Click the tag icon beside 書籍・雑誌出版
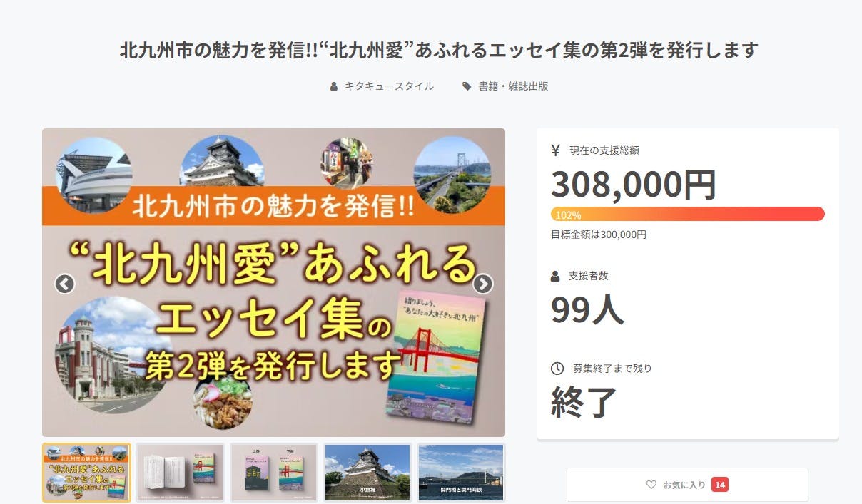862x504 pixels. pyautogui.click(x=467, y=86)
